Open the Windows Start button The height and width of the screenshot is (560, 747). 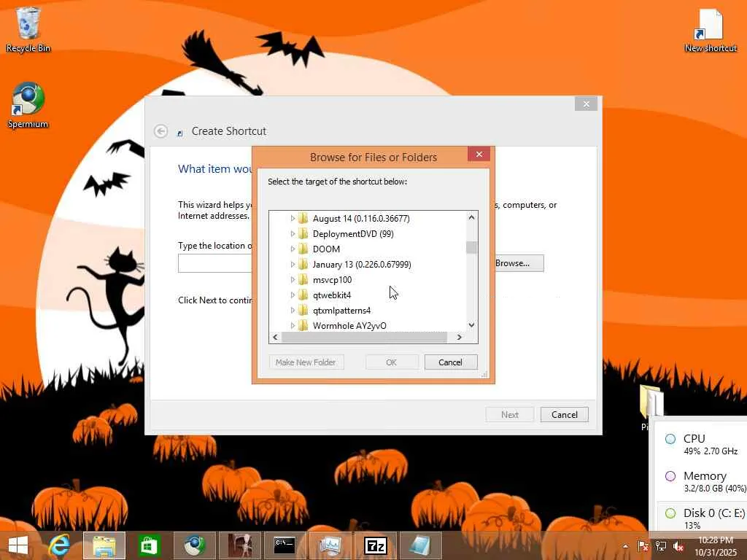click(18, 545)
